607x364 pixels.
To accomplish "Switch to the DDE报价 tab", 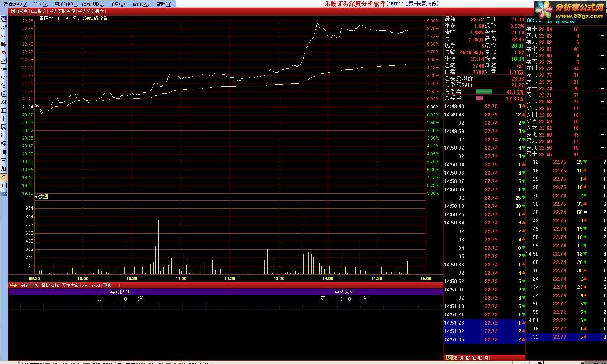I will [38, 11].
